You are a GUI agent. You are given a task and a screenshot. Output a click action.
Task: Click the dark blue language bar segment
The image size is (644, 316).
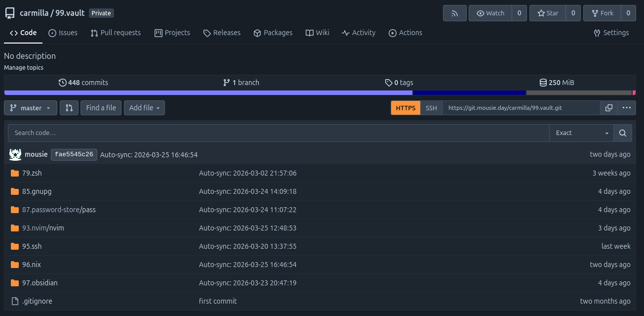coord(469,93)
